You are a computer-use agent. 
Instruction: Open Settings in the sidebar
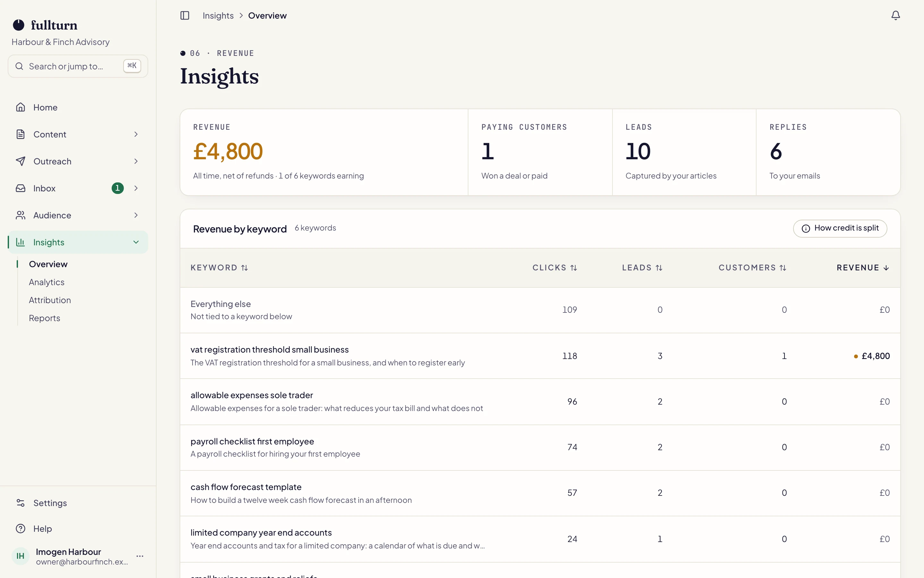pyautogui.click(x=78, y=503)
